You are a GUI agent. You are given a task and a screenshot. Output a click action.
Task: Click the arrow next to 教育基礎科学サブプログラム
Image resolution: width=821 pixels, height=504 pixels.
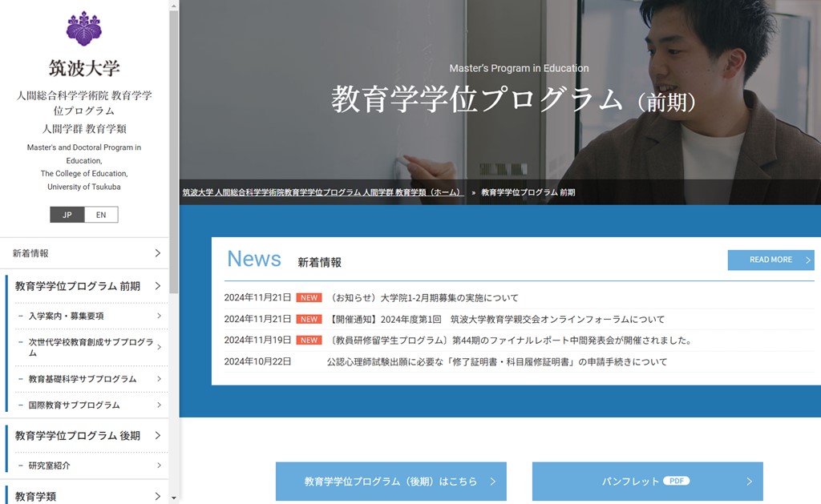tap(160, 378)
